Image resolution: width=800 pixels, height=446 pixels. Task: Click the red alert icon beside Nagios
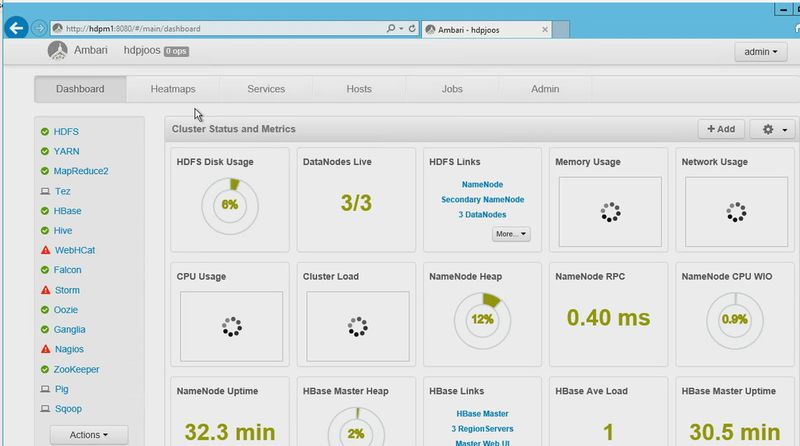click(x=45, y=349)
